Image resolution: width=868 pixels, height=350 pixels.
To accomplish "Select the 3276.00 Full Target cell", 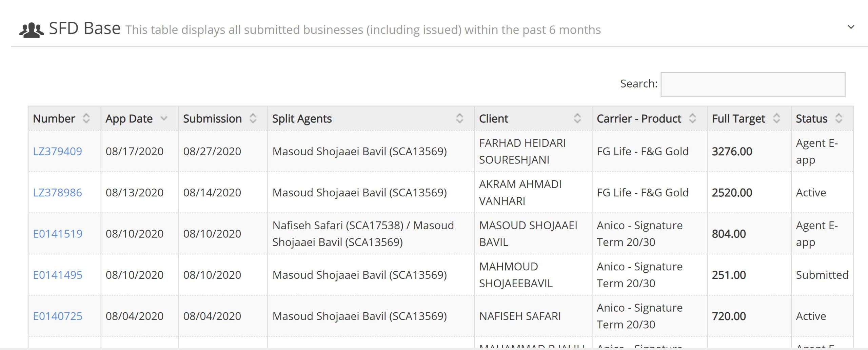I will point(732,151).
